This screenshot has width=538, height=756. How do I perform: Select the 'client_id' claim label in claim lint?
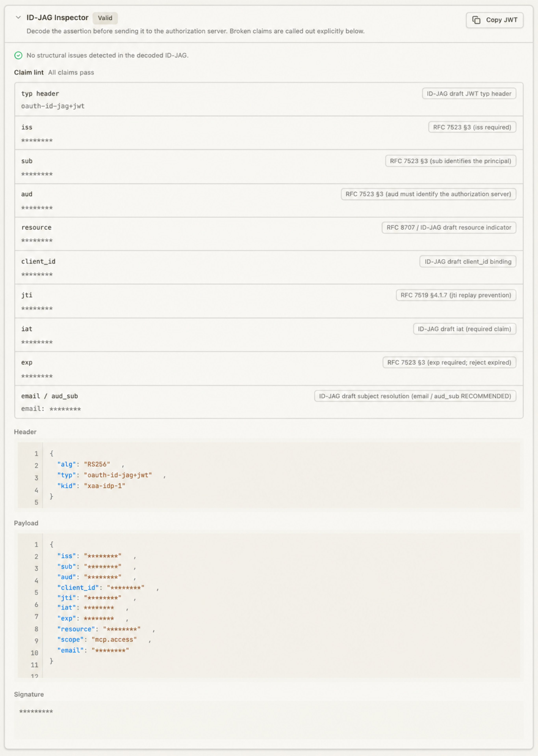38,262
